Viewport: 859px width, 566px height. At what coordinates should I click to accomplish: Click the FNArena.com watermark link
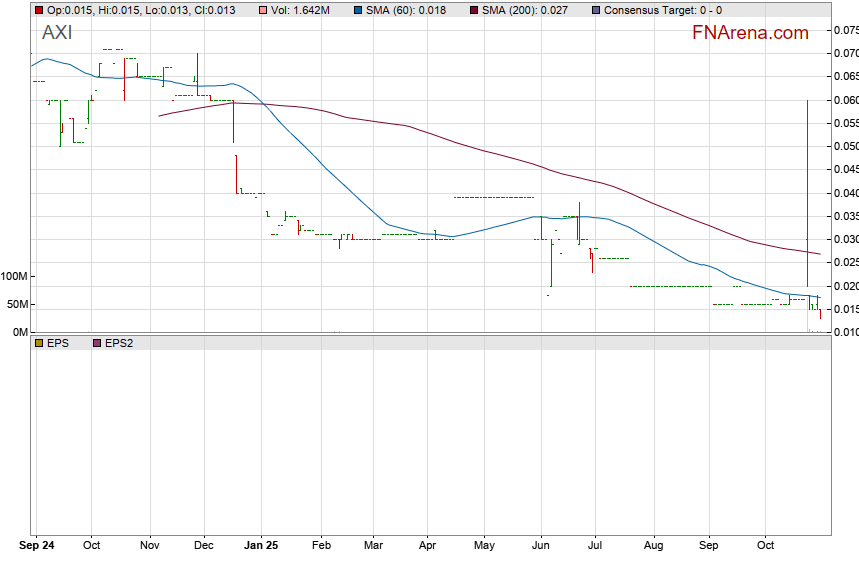click(x=750, y=33)
